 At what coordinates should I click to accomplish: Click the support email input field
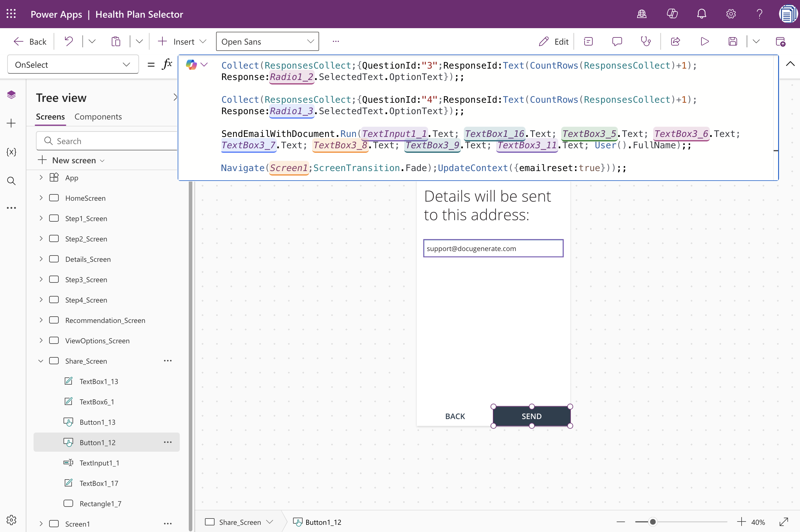click(x=493, y=248)
